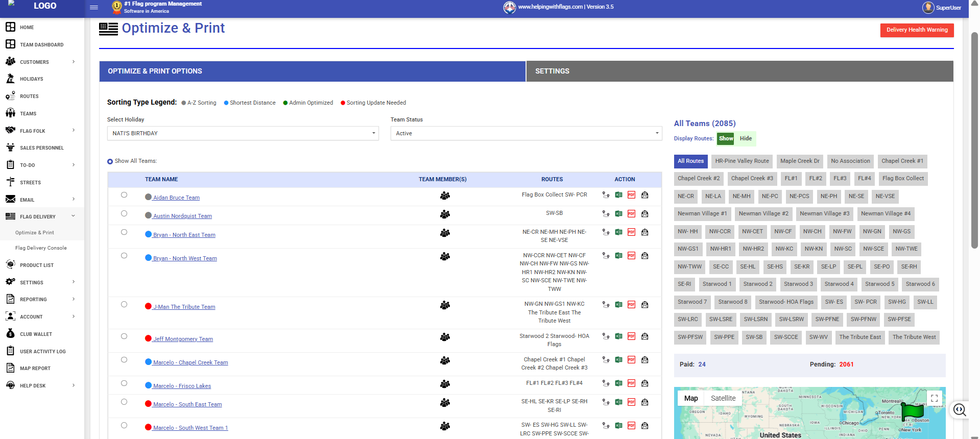Download PDF for Bryan - North East Team
This screenshot has height=439, width=980.
coord(632,232)
